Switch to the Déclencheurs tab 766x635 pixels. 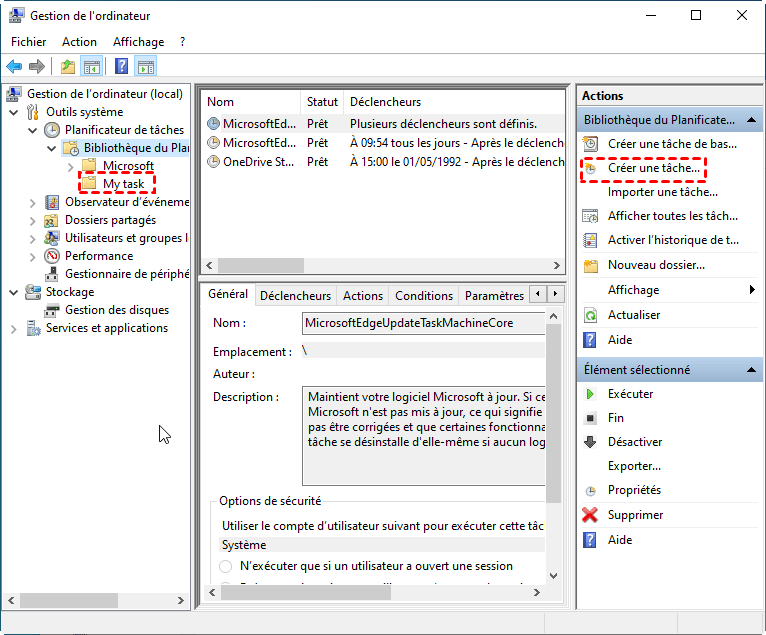[x=295, y=296]
